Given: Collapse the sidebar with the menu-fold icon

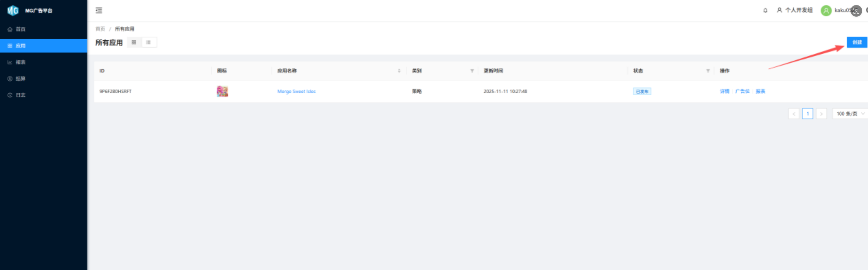Looking at the screenshot, I should (99, 10).
